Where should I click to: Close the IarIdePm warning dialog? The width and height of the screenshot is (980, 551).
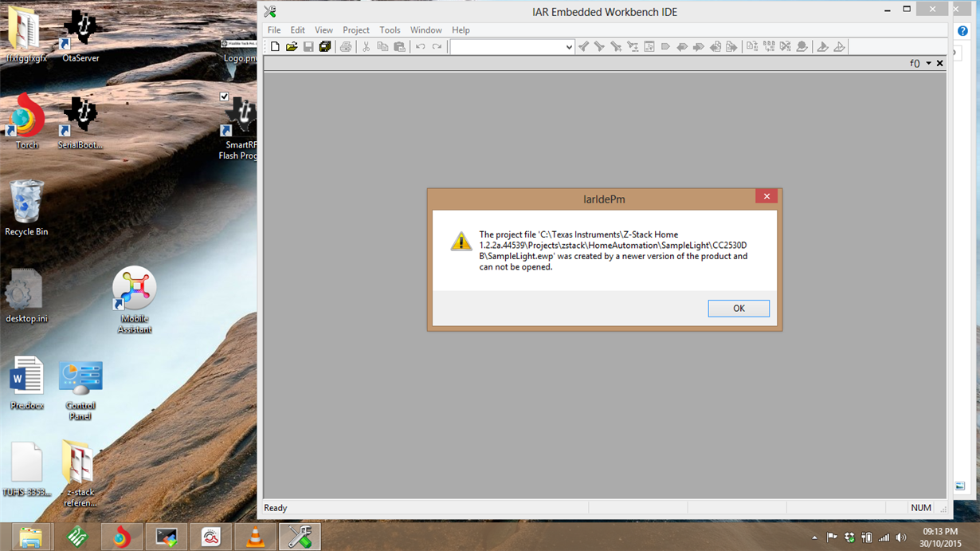point(766,196)
